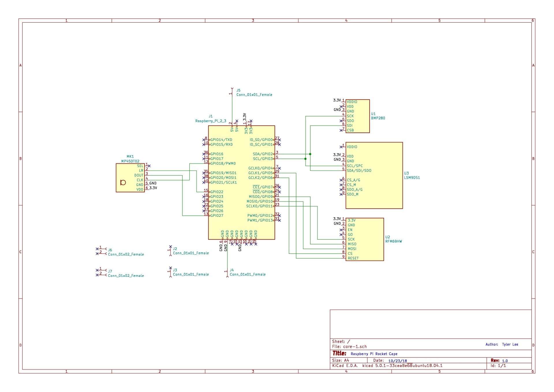The width and height of the screenshot is (554, 392).
Task: Click the CS_A/G pin on LSM9DS1
Action: click(353, 180)
